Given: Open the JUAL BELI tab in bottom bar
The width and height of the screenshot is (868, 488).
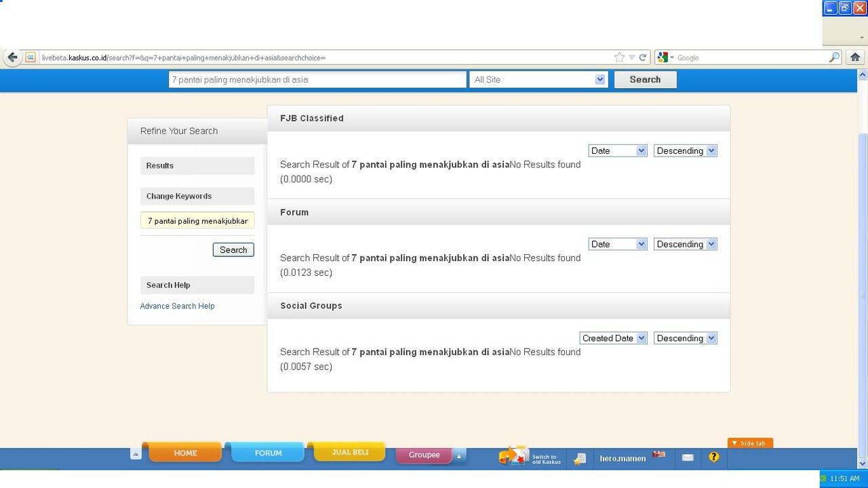Looking at the screenshot, I should click(350, 452).
